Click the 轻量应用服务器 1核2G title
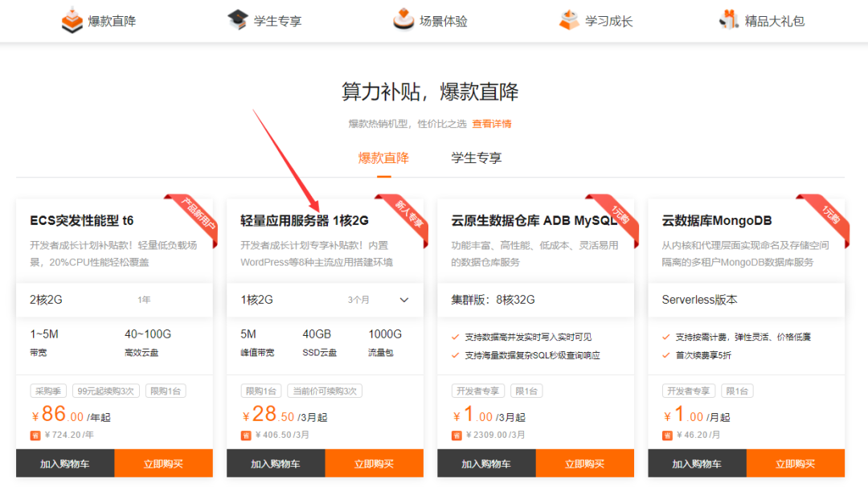868x487 pixels. (305, 221)
